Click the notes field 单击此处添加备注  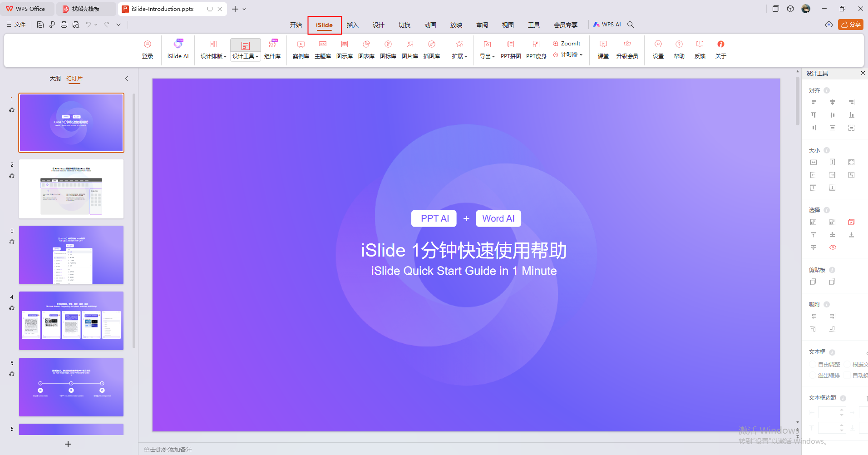168,450
